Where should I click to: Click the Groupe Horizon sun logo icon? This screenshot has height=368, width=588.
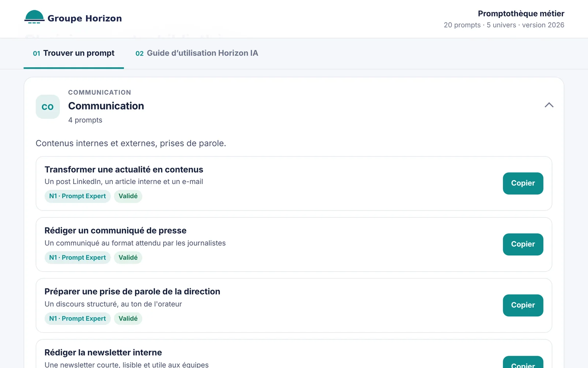point(34,17)
